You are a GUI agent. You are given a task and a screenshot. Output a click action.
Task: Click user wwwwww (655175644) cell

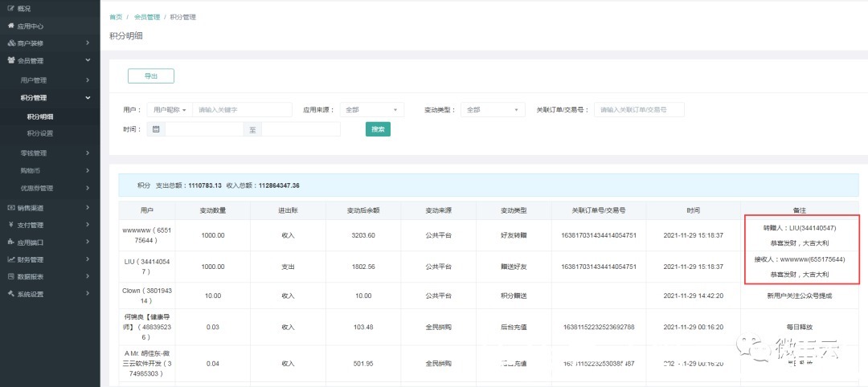(147, 235)
